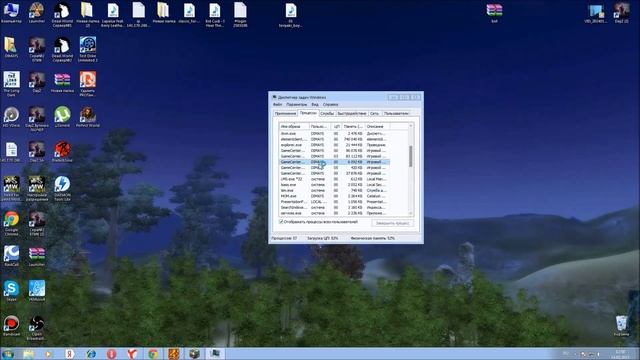Select the HD VDeck desktop shortcut
Screen dimensions: 640x360
(x=11, y=117)
